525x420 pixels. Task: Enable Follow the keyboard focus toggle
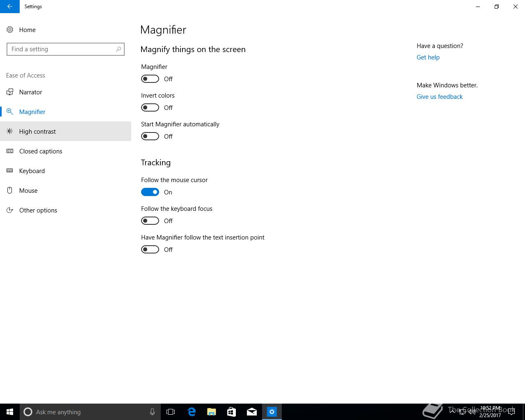[150, 221]
